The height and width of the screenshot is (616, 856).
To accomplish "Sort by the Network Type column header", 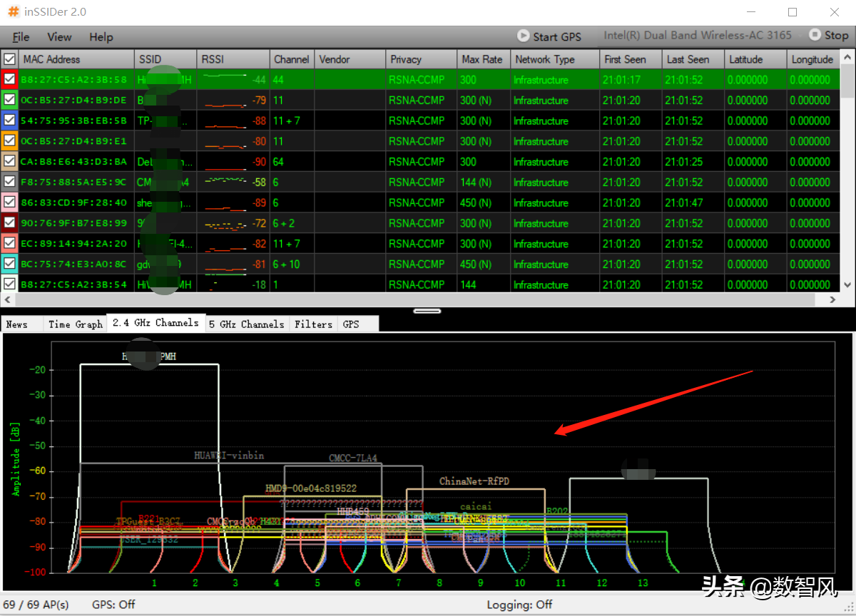I will coord(555,59).
